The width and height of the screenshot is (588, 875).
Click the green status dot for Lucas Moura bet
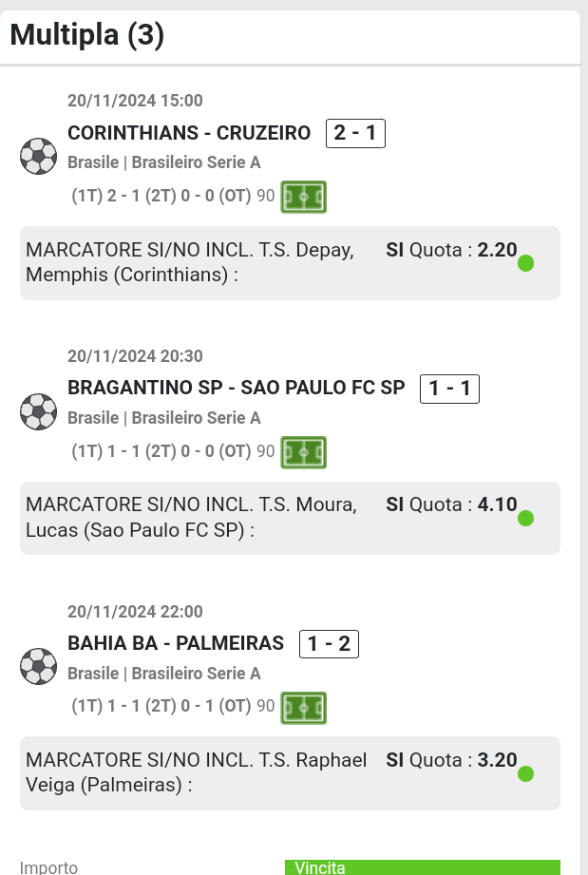pos(525,519)
